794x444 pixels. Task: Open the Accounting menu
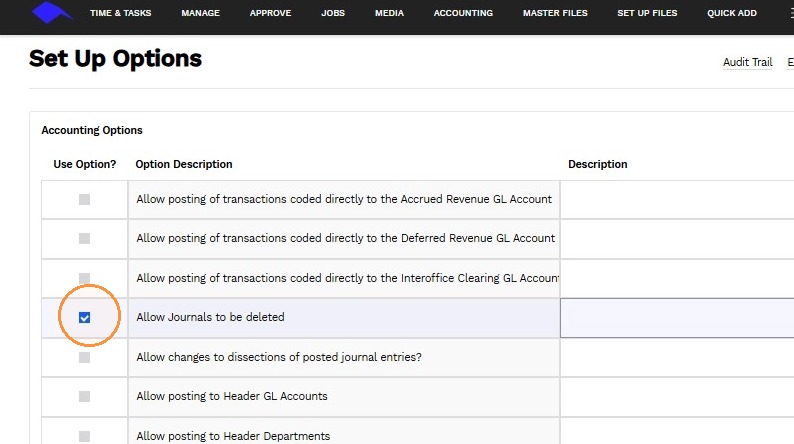[x=463, y=13]
